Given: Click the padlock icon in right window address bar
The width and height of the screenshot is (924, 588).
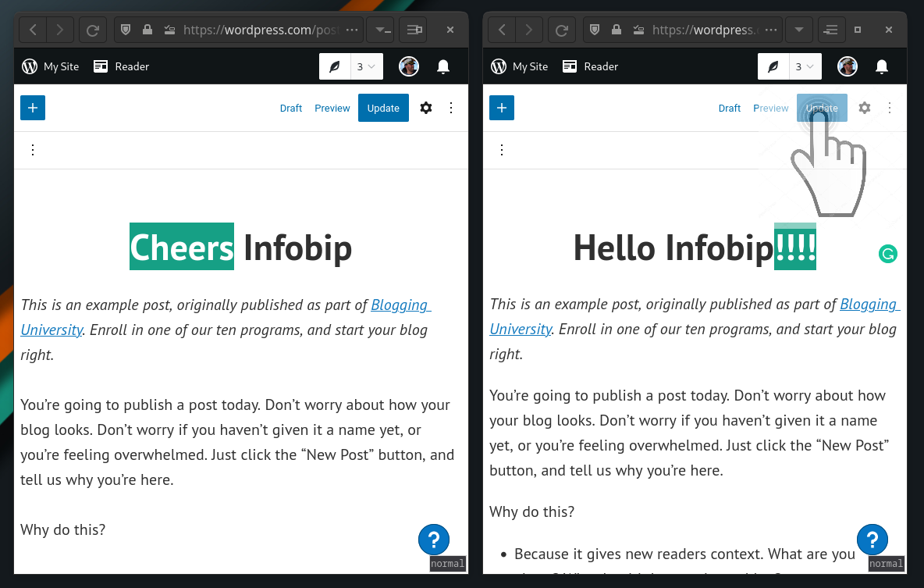Looking at the screenshot, I should [x=617, y=30].
